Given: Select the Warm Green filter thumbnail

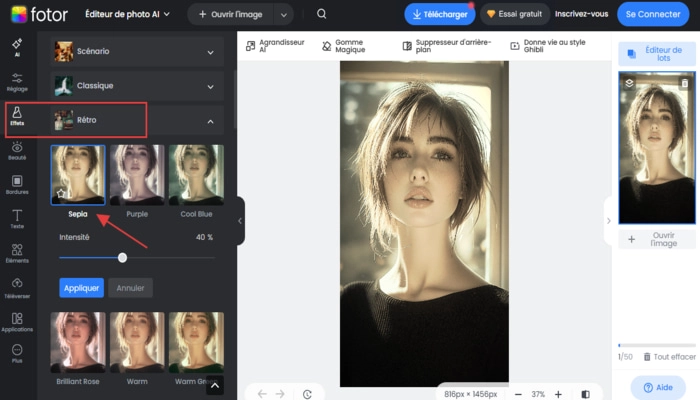Looking at the screenshot, I should (x=196, y=342).
